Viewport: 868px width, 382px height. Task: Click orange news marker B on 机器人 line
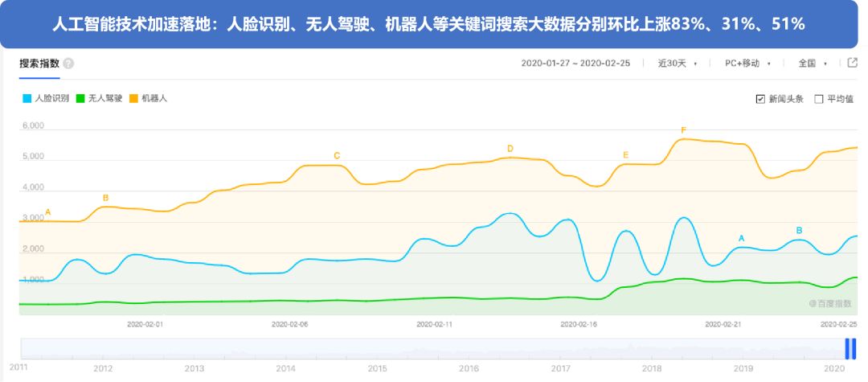[105, 198]
